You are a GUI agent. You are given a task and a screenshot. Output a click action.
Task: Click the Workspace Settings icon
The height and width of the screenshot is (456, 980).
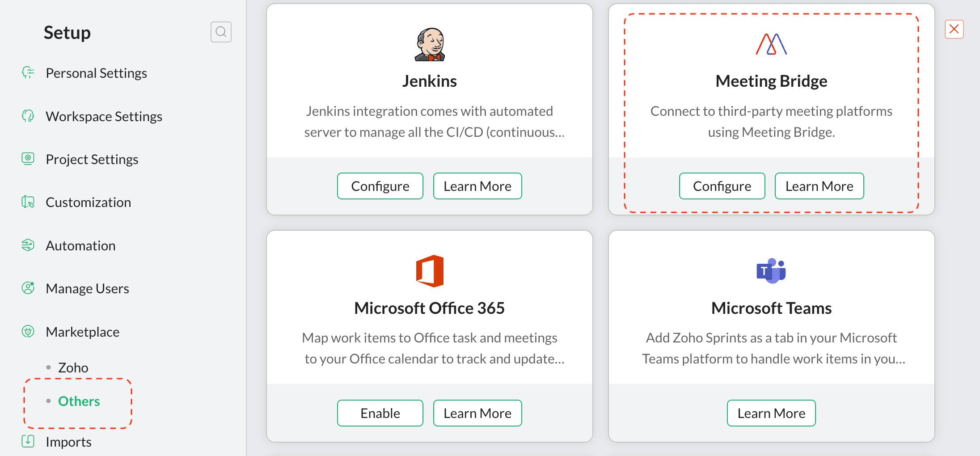(x=28, y=116)
